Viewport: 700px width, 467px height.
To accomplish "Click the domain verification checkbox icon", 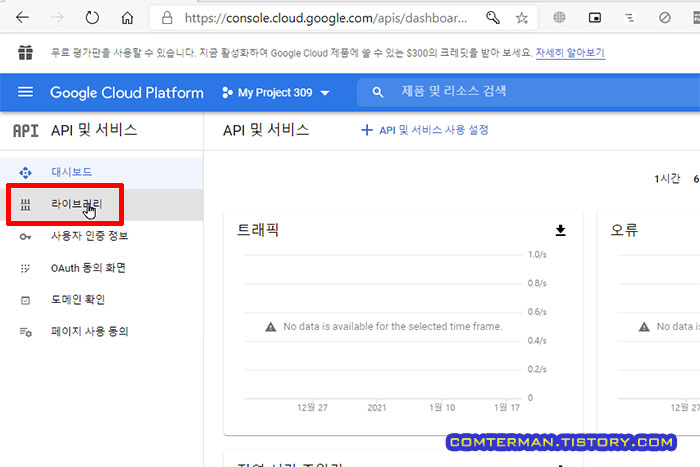I will point(25,300).
